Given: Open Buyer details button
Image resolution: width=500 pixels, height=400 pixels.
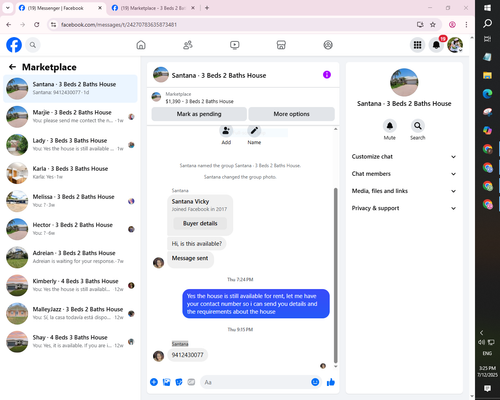Looking at the screenshot, I should [200, 223].
